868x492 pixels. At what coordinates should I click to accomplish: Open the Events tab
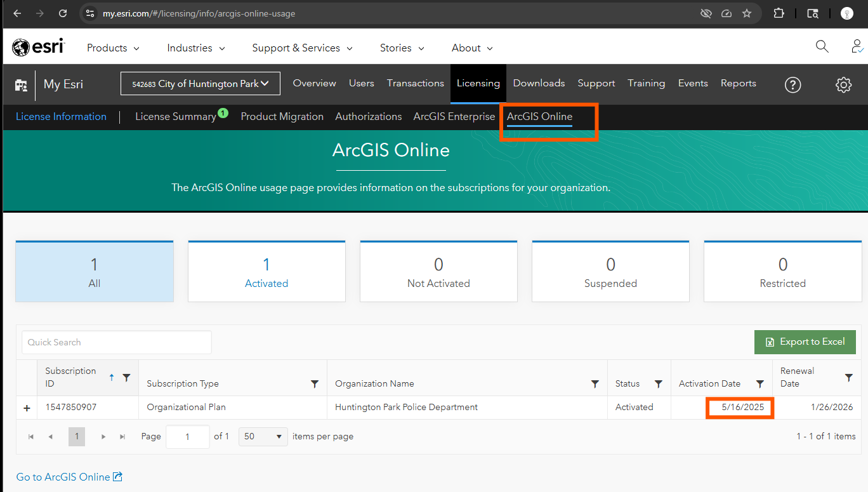[x=693, y=83]
